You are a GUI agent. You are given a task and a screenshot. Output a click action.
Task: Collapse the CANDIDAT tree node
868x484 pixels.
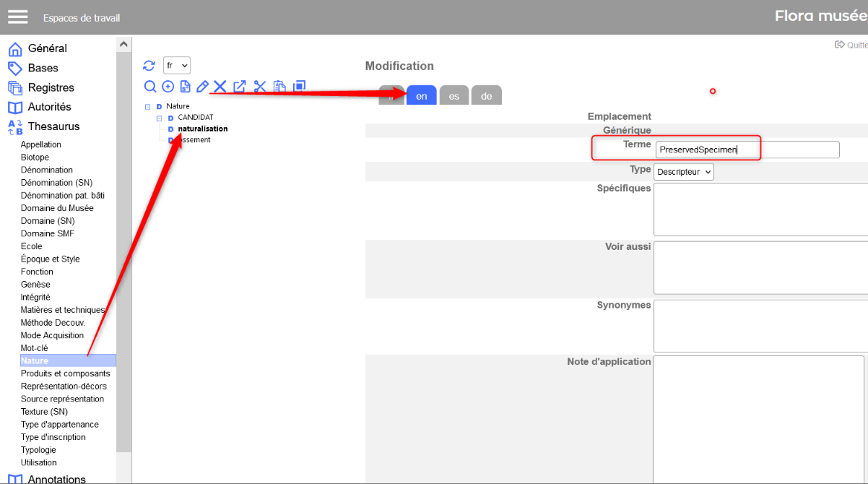(x=159, y=118)
